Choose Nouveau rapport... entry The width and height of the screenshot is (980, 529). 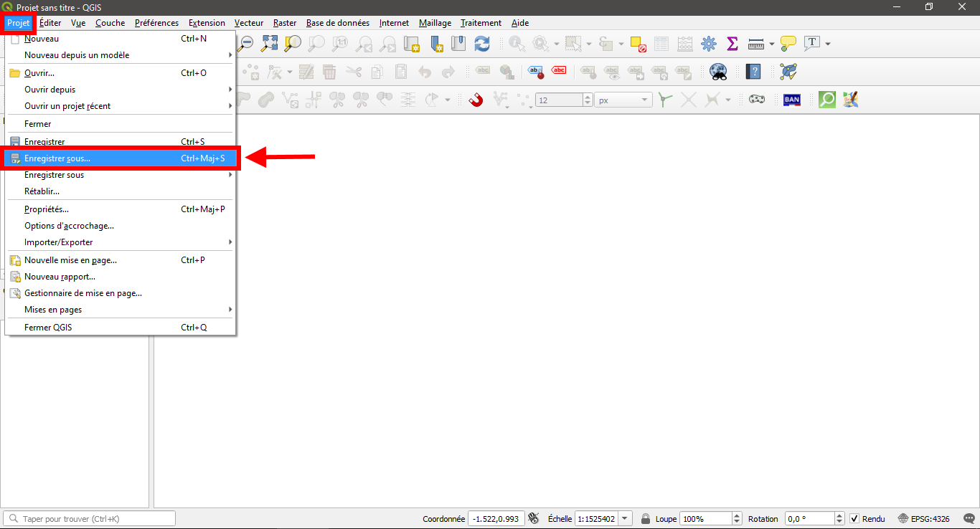tap(120, 277)
